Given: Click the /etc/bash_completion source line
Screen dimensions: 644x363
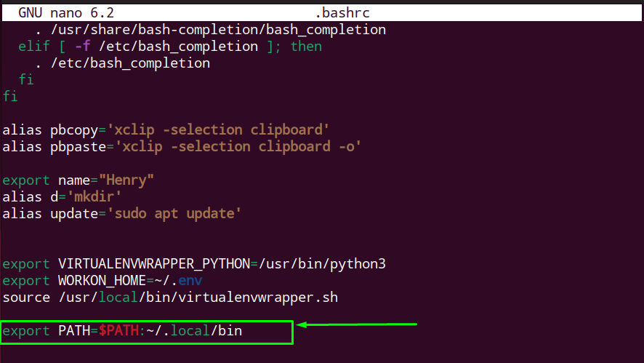Looking at the screenshot, I should tap(122, 63).
